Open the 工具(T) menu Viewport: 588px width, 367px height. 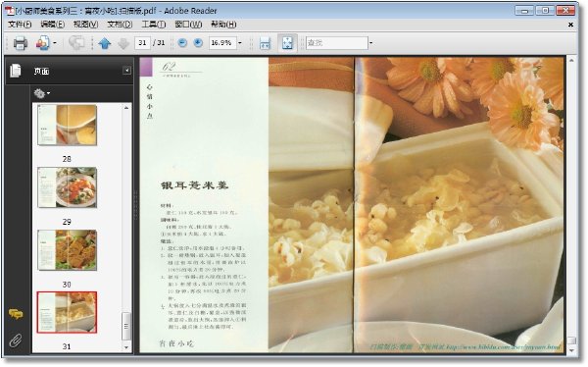154,25
